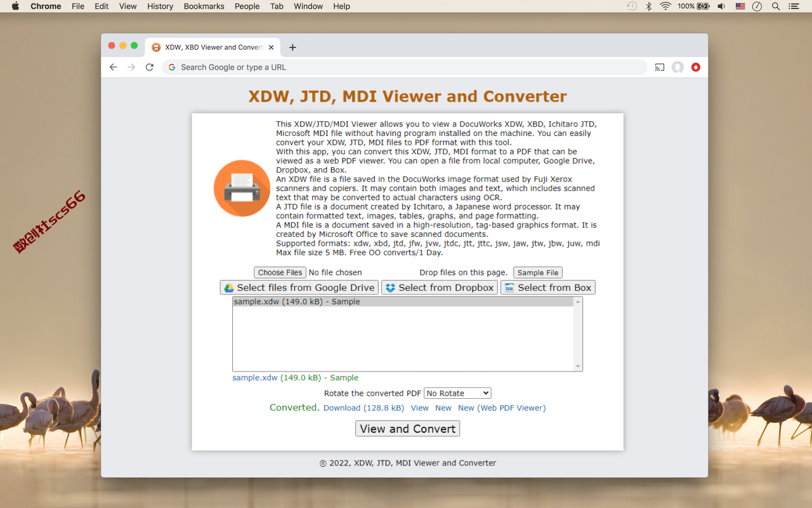Click the Choose Files button
Image resolution: width=812 pixels, height=508 pixels.
click(280, 272)
